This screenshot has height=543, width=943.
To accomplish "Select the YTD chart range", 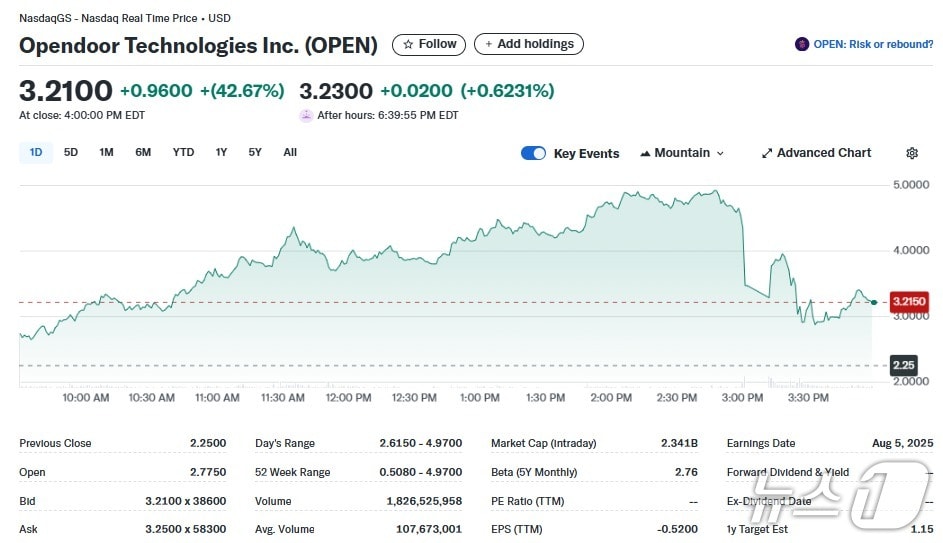I will point(183,152).
